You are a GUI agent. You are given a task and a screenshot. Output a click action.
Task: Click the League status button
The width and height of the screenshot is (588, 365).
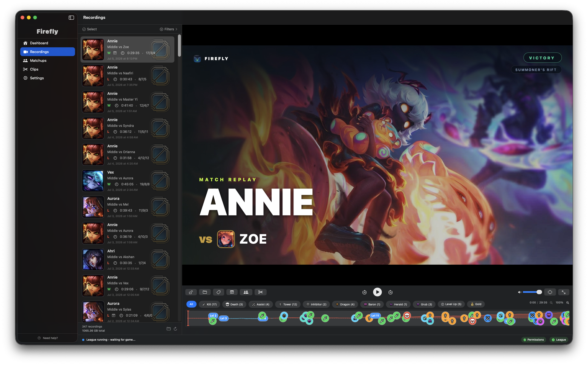(559, 340)
